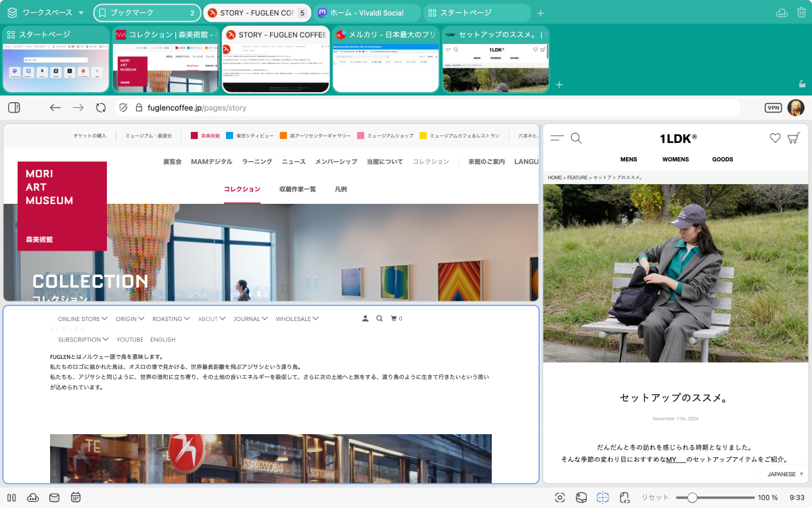Click the synced tabs cloud icon
Screen dimensions: 812x508
[782, 13]
